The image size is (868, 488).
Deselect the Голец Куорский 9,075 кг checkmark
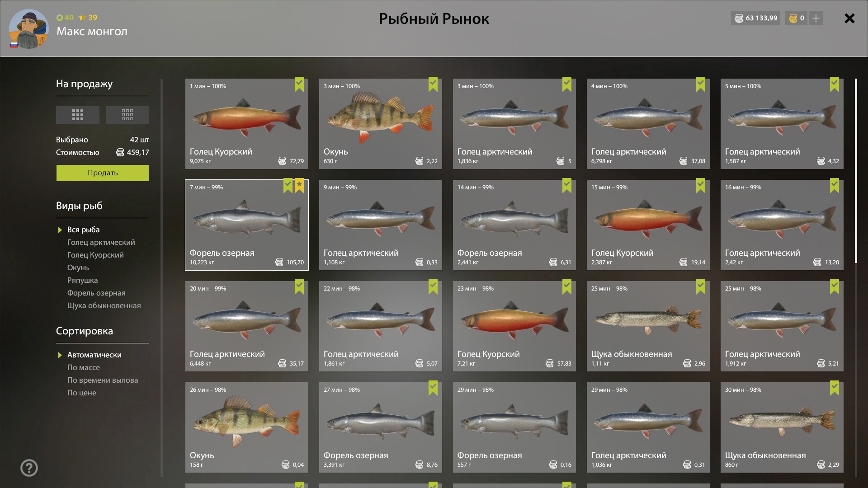[299, 84]
